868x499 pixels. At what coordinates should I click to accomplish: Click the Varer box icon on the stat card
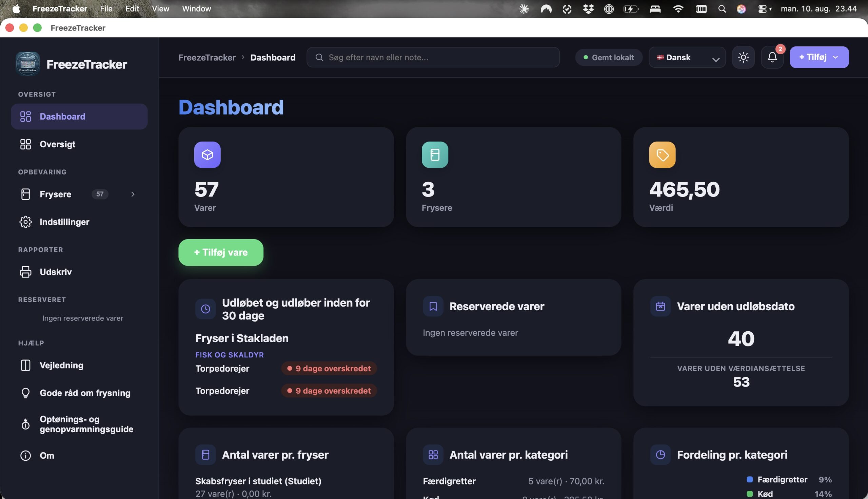click(x=207, y=155)
